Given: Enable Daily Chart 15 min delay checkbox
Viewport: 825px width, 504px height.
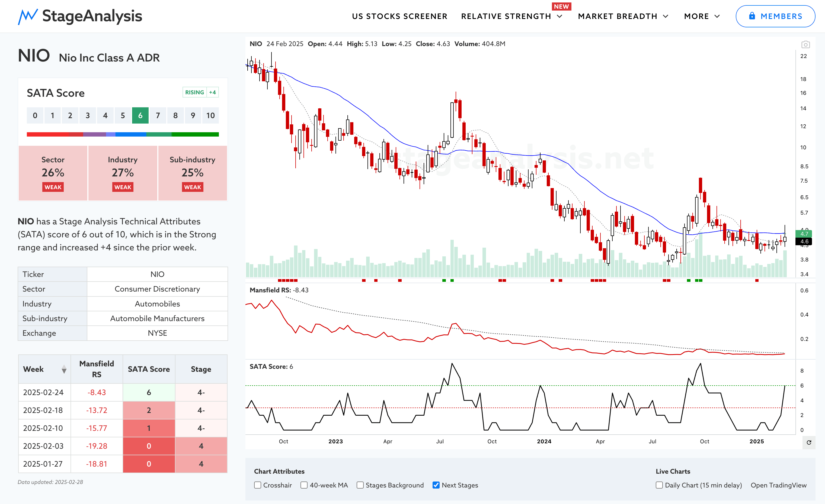Looking at the screenshot, I should click(659, 485).
